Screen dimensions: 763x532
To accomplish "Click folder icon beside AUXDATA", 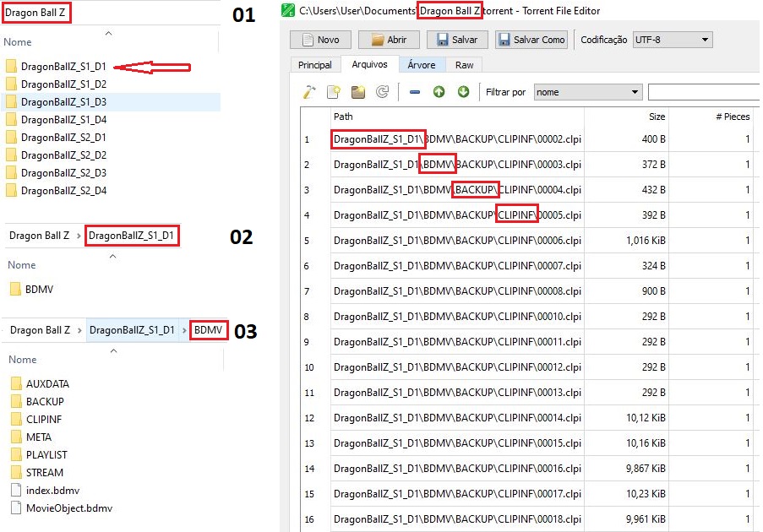I will click(16, 383).
